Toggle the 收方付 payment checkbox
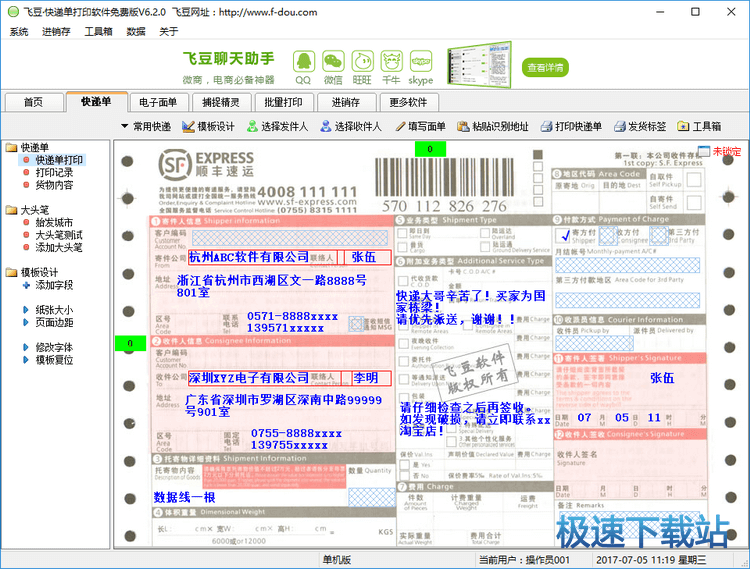This screenshot has height=569, width=750. coord(607,235)
